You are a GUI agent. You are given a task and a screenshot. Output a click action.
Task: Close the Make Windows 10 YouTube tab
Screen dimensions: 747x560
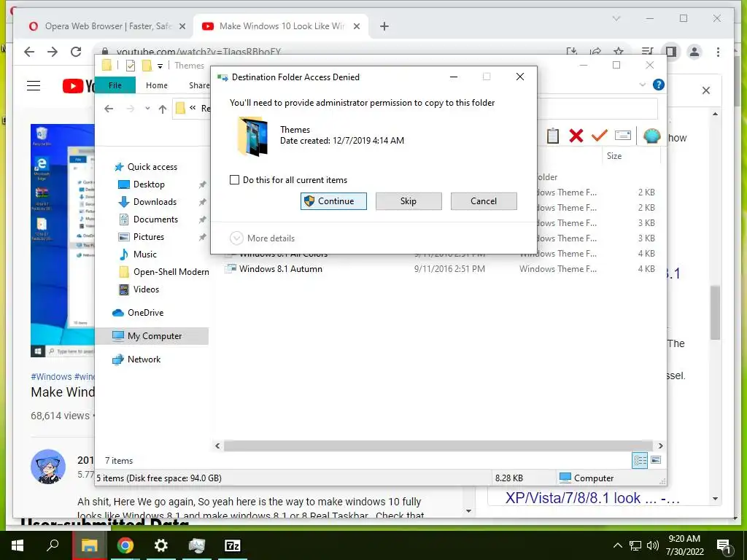(x=356, y=26)
